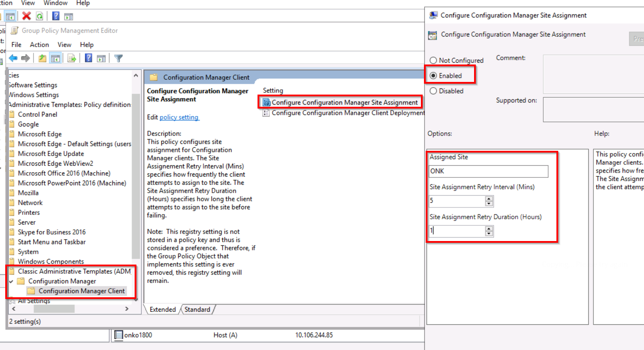Click the grey Forward arrow in the Editor toolbar
Screen dimensions: 644x350
(x=25, y=58)
